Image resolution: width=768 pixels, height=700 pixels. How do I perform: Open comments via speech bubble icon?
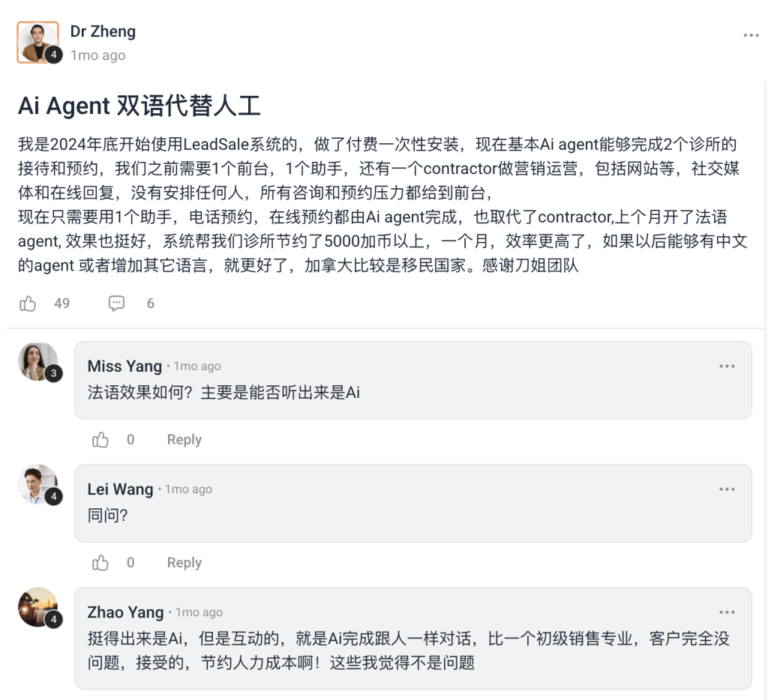pyautogui.click(x=116, y=304)
